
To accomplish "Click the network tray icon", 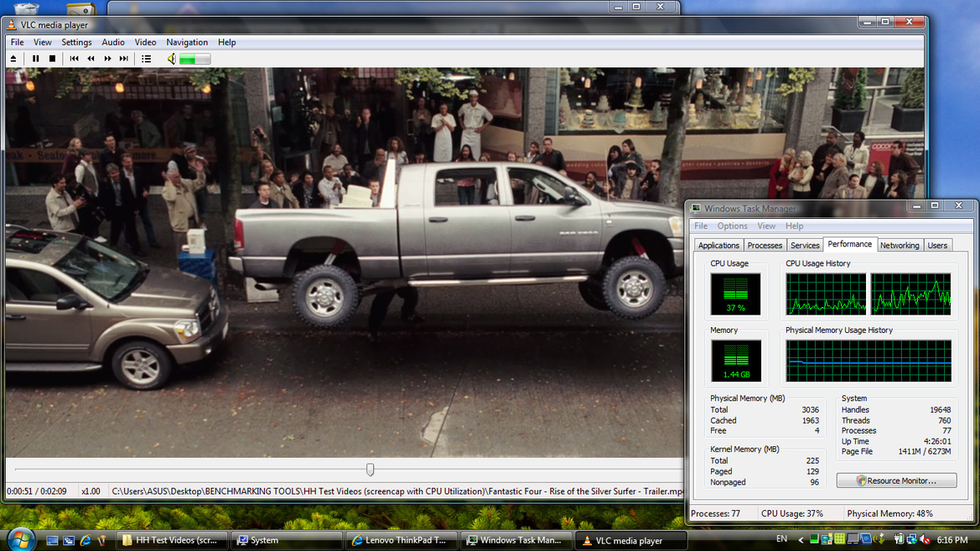I will click(912, 538).
